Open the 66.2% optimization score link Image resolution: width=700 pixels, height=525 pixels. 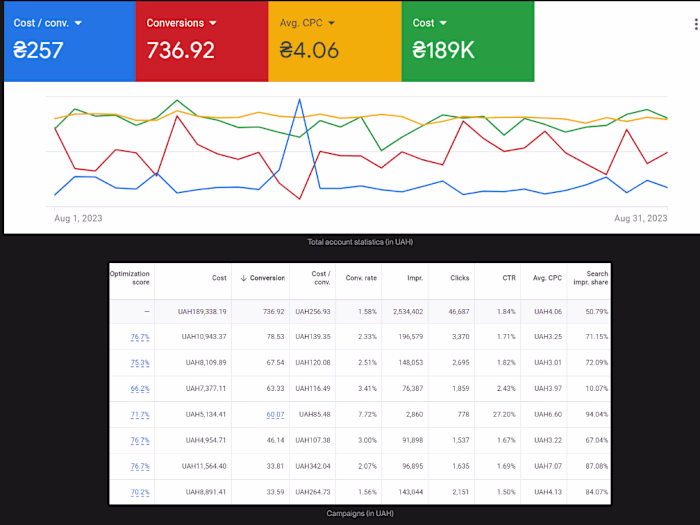click(140, 389)
